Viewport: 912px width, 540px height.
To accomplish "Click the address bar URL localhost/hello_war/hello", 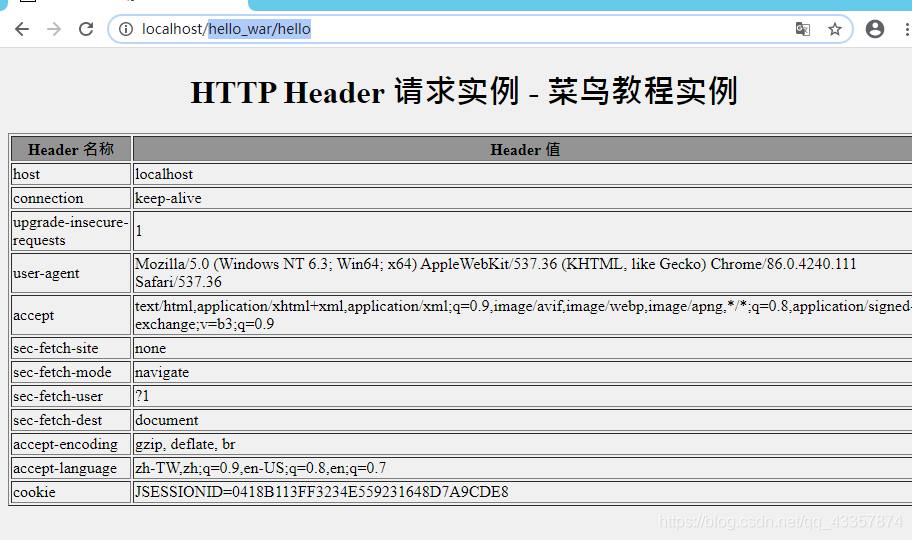I will (x=226, y=29).
